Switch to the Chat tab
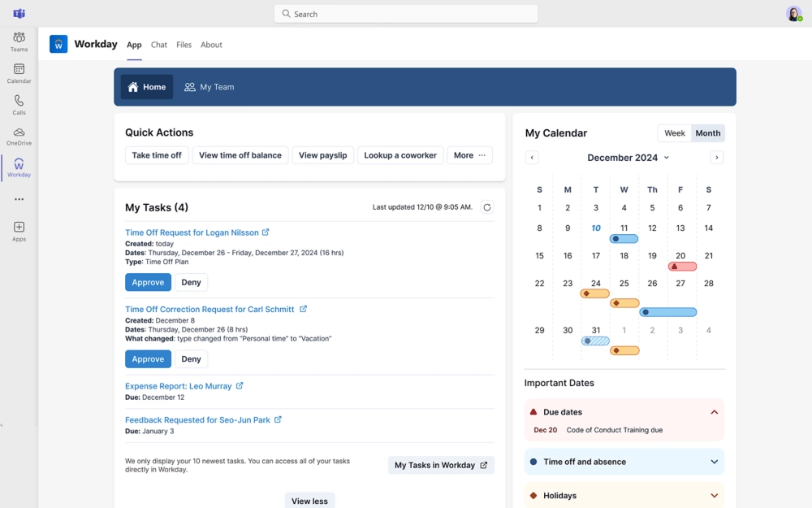Viewport: 812px width, 508px height. click(x=159, y=45)
